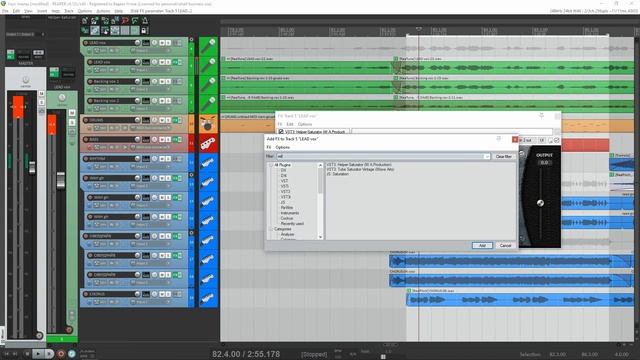
Task: Click guitar icon of the CHORUS track
Action: click(x=209, y=298)
